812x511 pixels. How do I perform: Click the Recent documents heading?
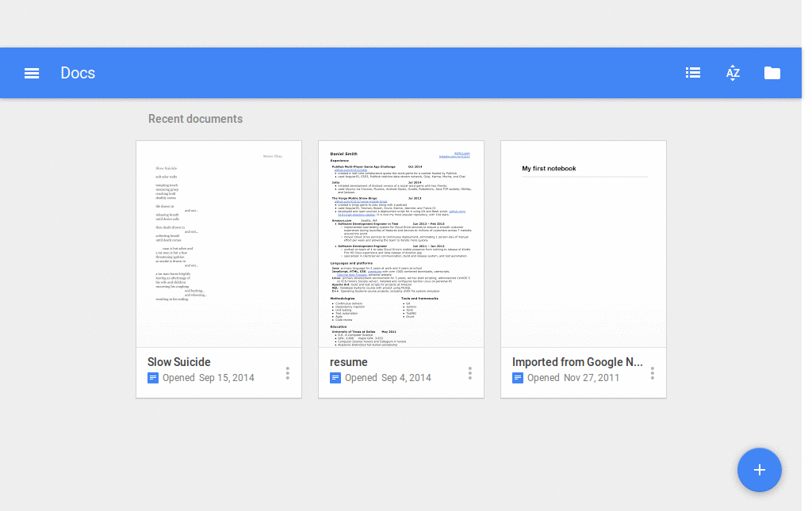[x=195, y=119]
